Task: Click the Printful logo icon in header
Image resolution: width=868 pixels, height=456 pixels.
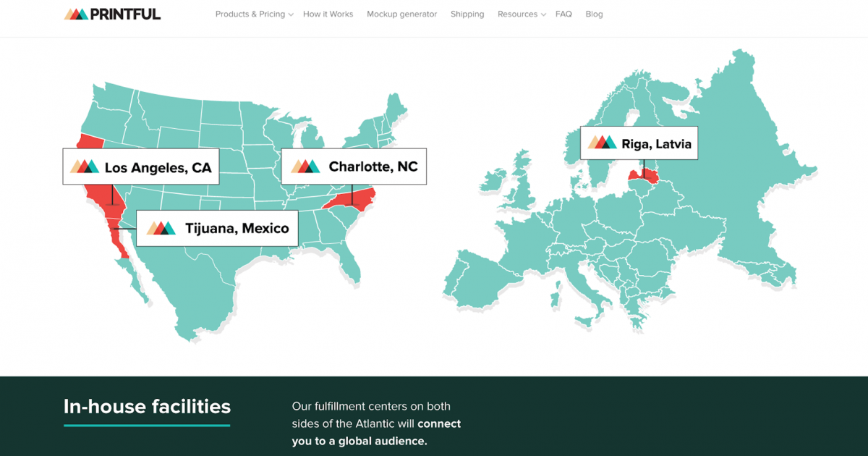Action: click(x=76, y=14)
